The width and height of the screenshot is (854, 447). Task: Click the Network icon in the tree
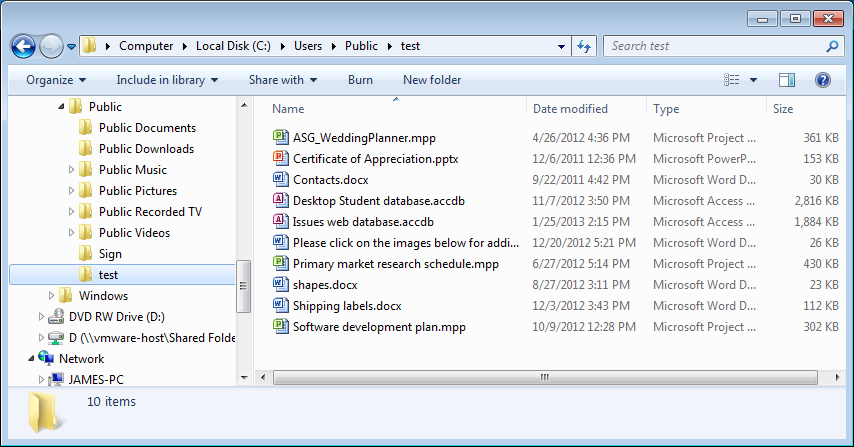point(46,358)
